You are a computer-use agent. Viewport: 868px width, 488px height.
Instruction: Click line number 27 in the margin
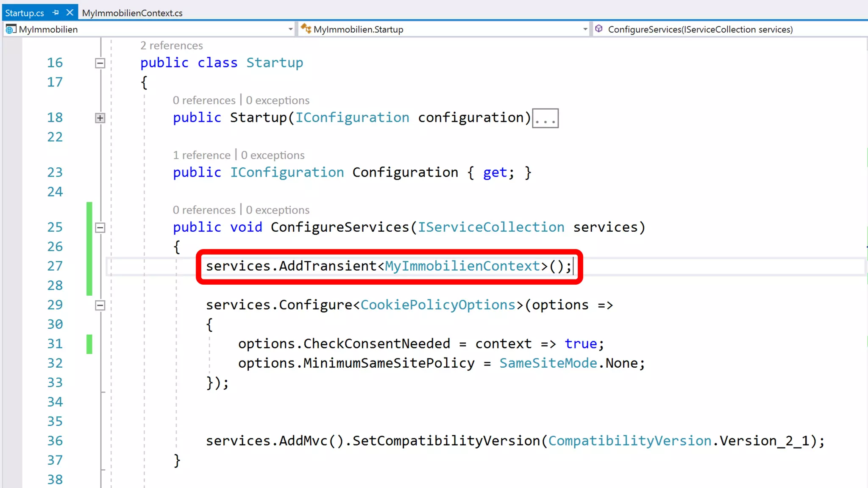pos(55,266)
